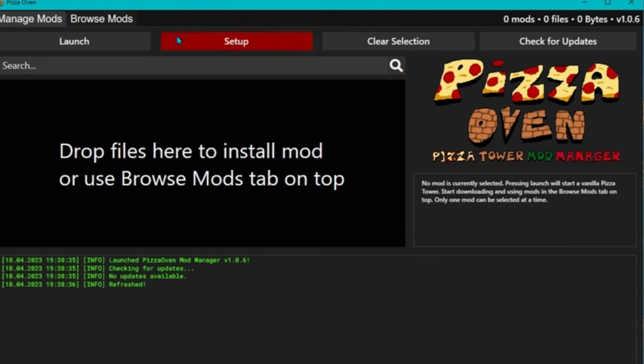Open the Setup button
This screenshot has width=644, height=364.
pyautogui.click(x=237, y=41)
